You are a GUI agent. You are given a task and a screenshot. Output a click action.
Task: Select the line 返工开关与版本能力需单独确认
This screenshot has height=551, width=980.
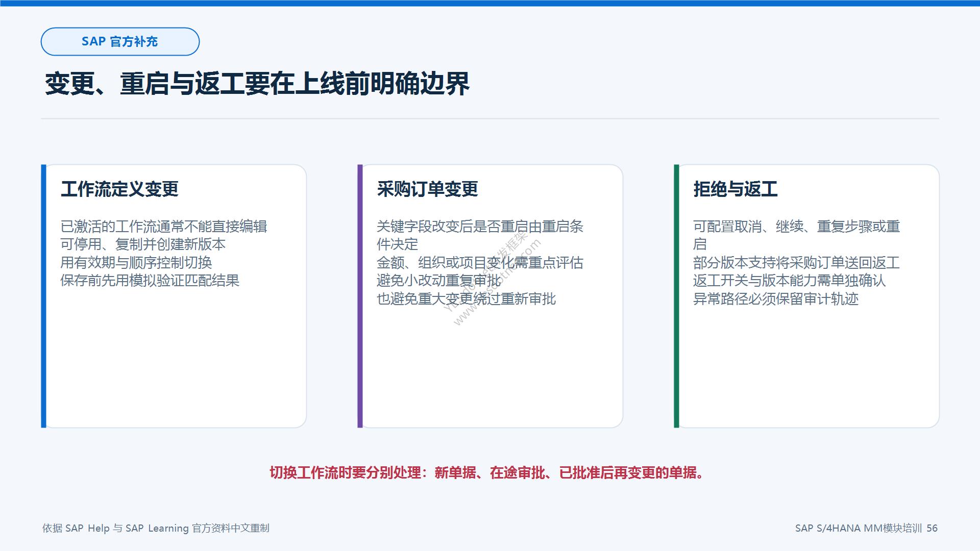pos(790,281)
